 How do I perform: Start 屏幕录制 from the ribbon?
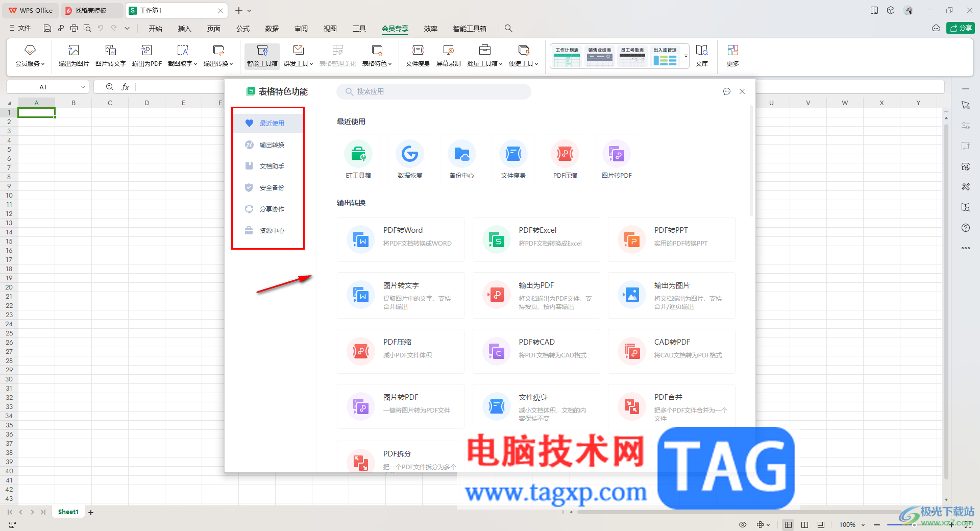click(x=449, y=56)
